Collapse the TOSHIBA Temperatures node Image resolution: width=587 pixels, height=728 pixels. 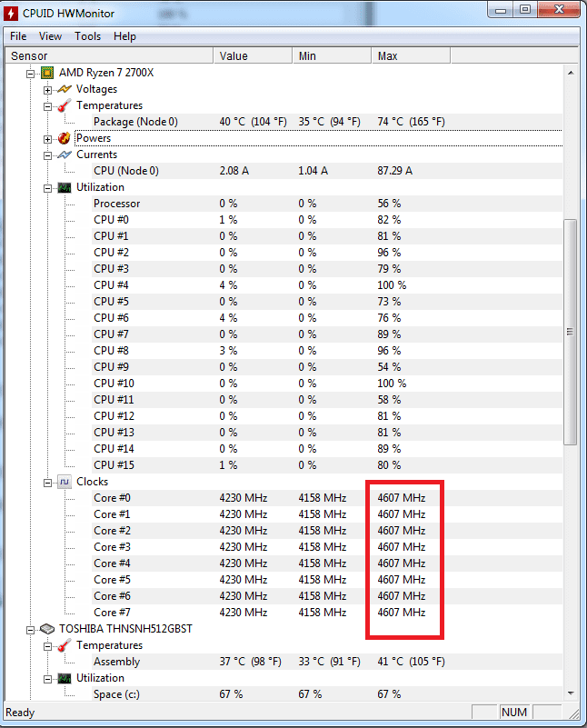click(x=47, y=646)
